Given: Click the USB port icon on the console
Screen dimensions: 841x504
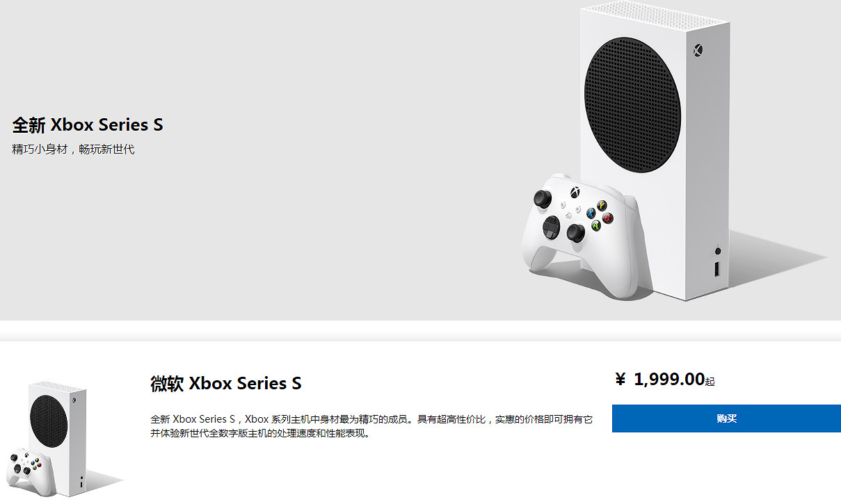Looking at the screenshot, I should pos(717,270).
